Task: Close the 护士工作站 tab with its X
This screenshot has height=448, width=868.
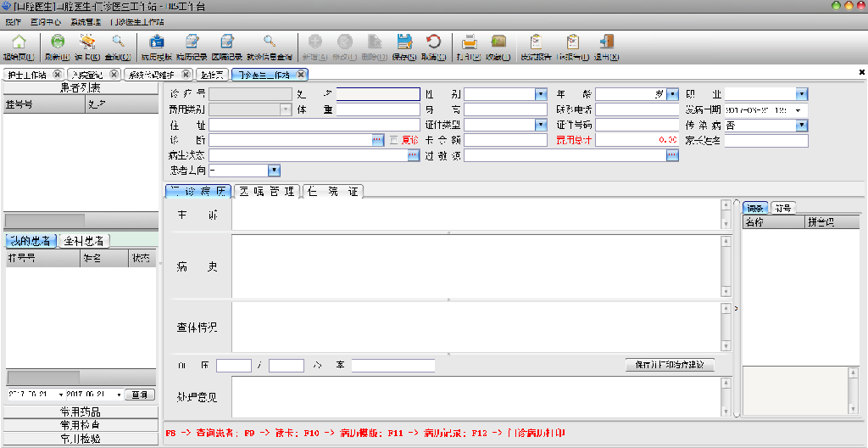Action: 57,75
